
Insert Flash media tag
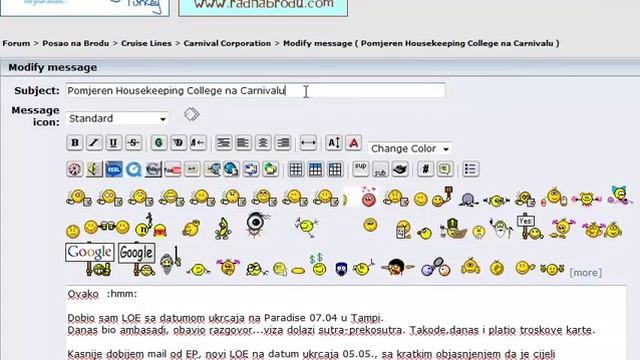tap(75, 169)
